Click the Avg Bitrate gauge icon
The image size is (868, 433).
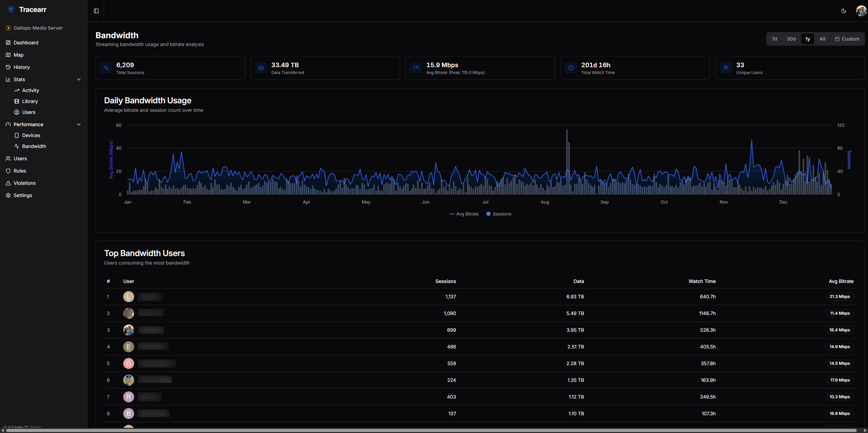tap(416, 68)
